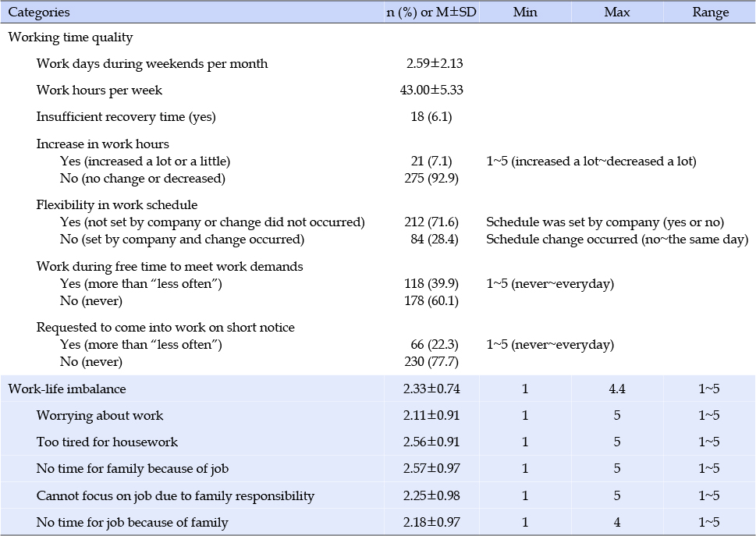Click the value 2.18±0.97
Screen dimensions: 756x536
coord(431,522)
